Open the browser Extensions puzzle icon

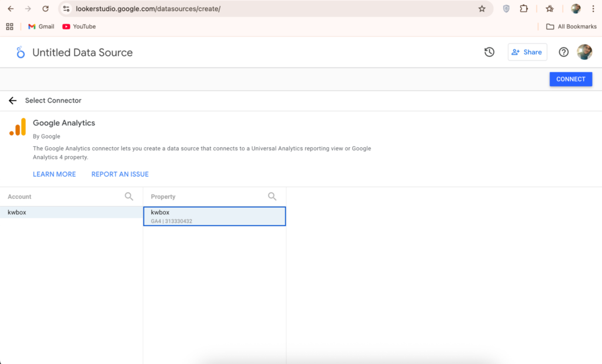(523, 9)
